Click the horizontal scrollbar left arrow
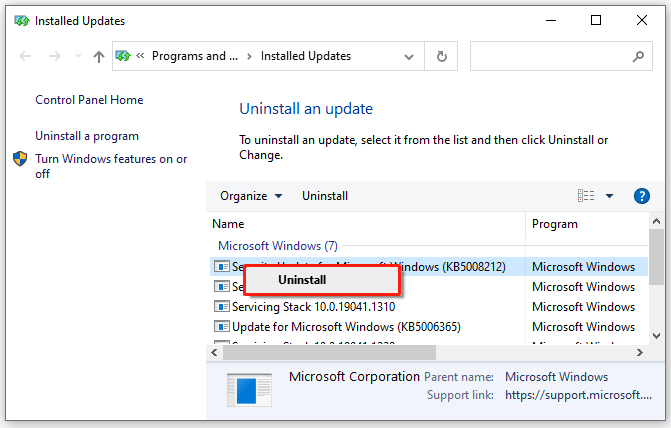This screenshot has height=428, width=671. pos(214,353)
